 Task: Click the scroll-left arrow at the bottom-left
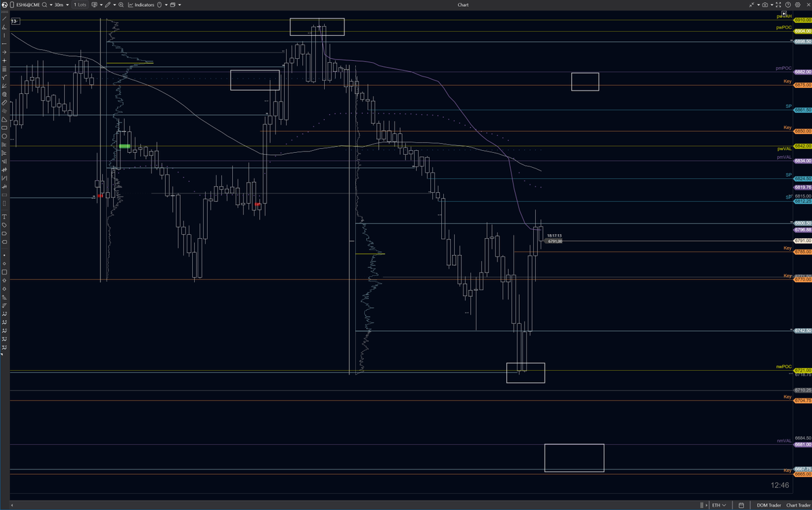[12, 505]
